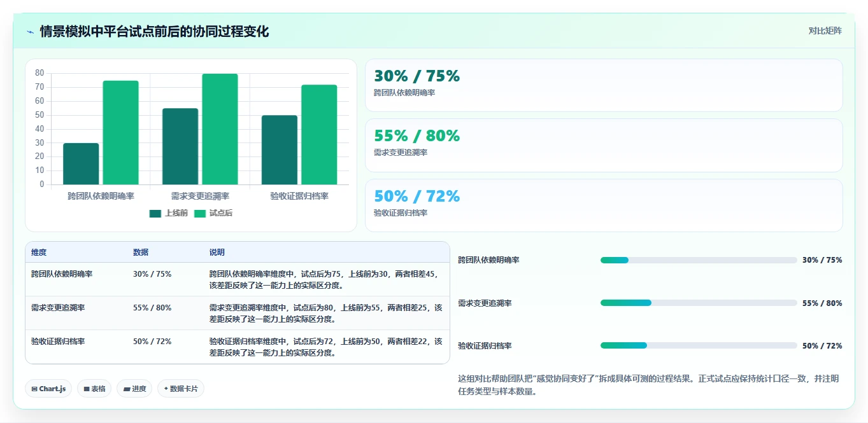Click the 数据卡片 tag chip
This screenshot has height=423, width=868.
181,389
